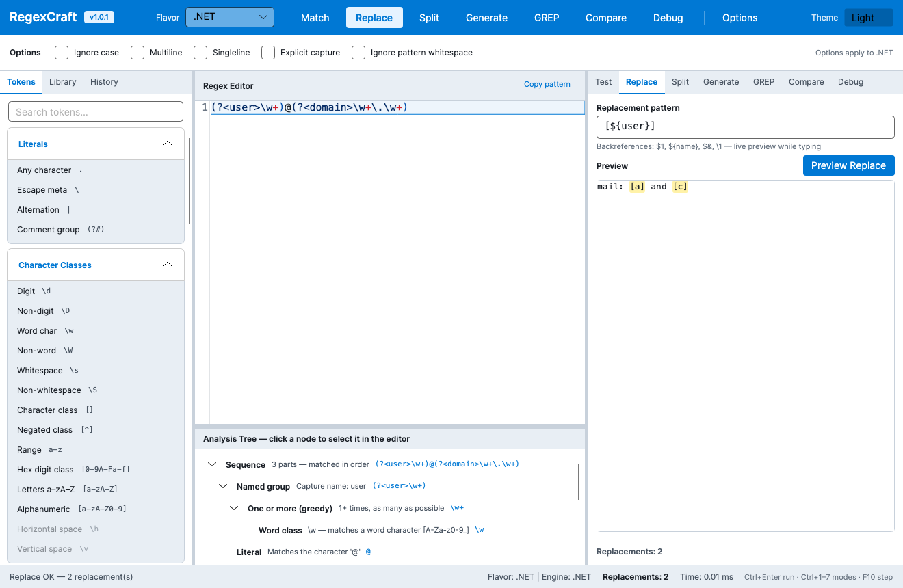Open the Flavor .NET dropdown
The width and height of the screenshot is (903, 588).
(x=230, y=18)
